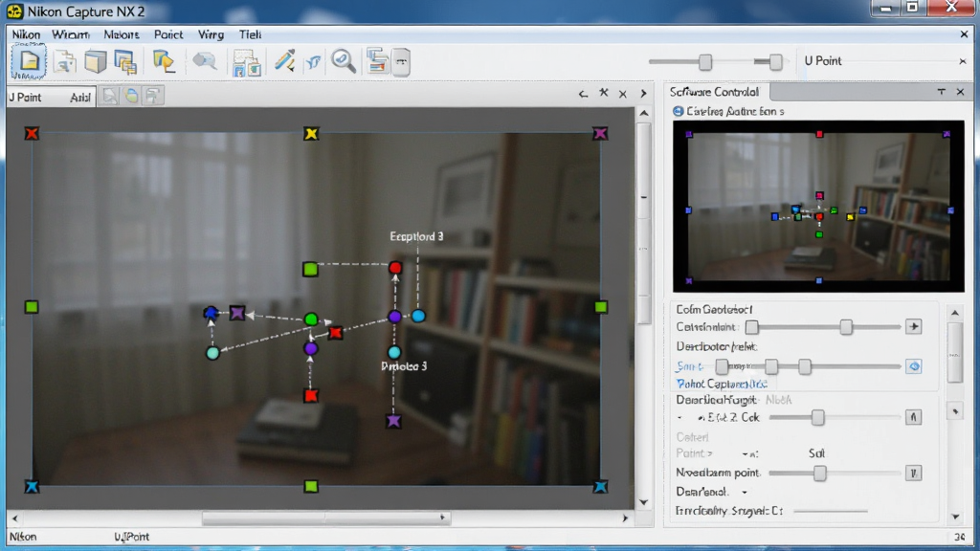Select the cyan X handle at canvas bottom-left corner
Viewport: 980px width, 551px height.
pos(32,487)
